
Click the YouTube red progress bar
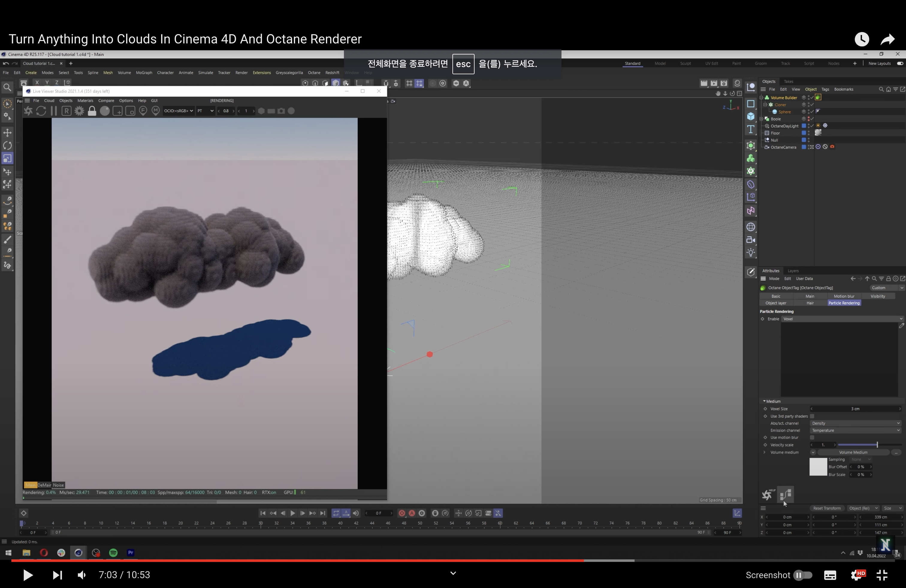(297, 561)
